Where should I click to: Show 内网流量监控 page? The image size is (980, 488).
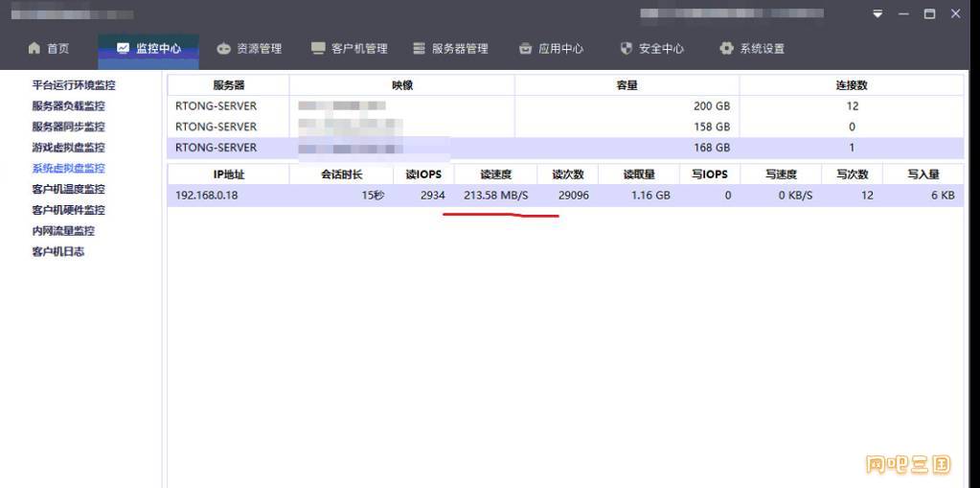point(63,231)
